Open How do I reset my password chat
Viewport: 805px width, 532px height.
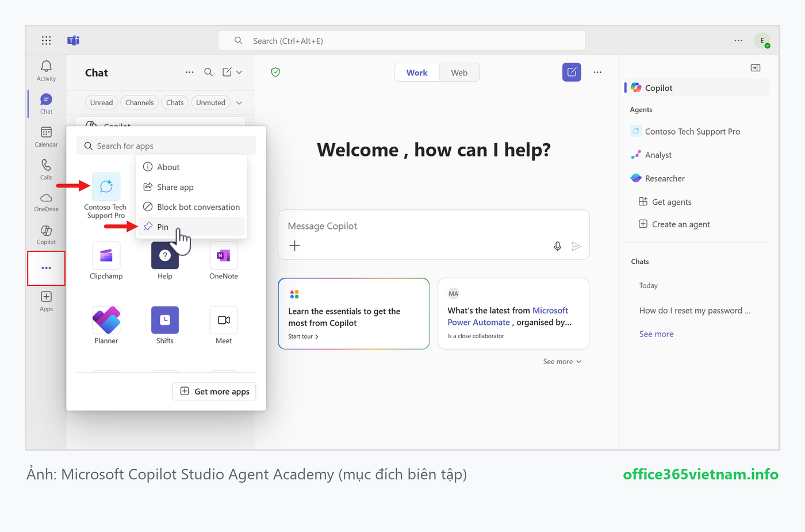(x=695, y=311)
